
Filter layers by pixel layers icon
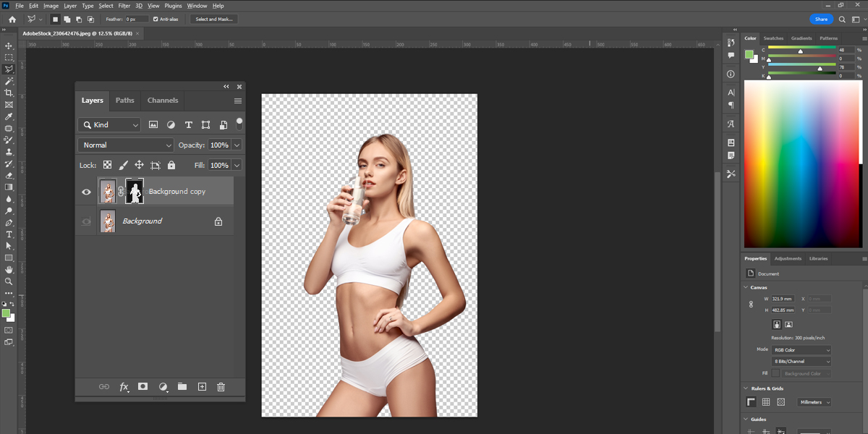(x=153, y=124)
